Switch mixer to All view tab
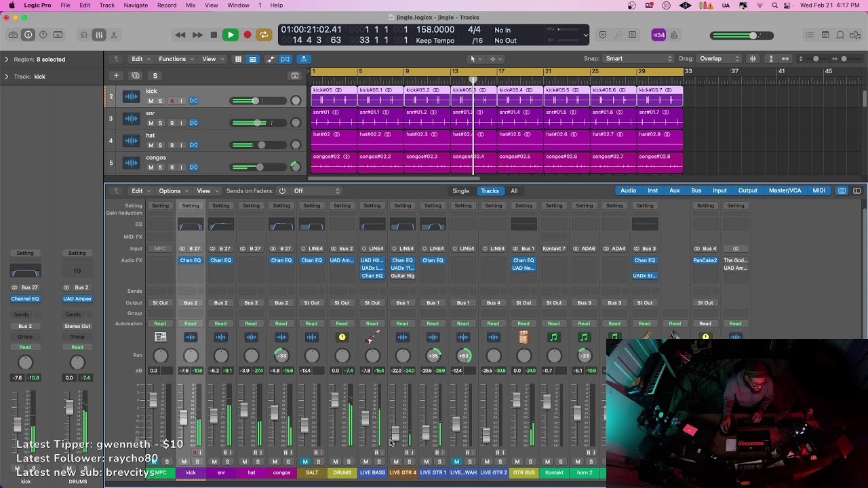Screen dimensions: 868x488 tap(514, 191)
